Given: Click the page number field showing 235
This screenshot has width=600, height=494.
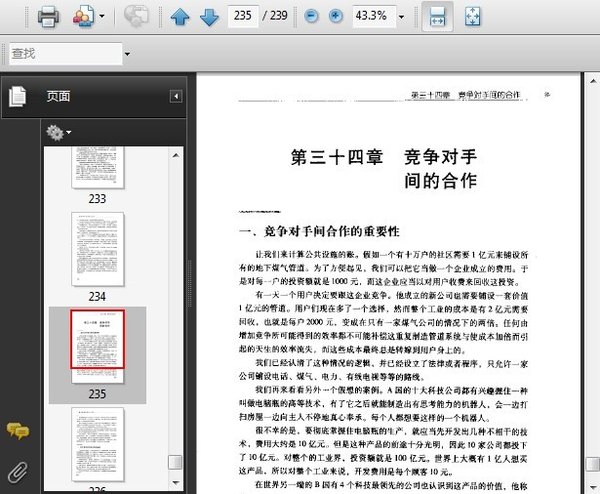Looking at the screenshot, I should click(241, 16).
